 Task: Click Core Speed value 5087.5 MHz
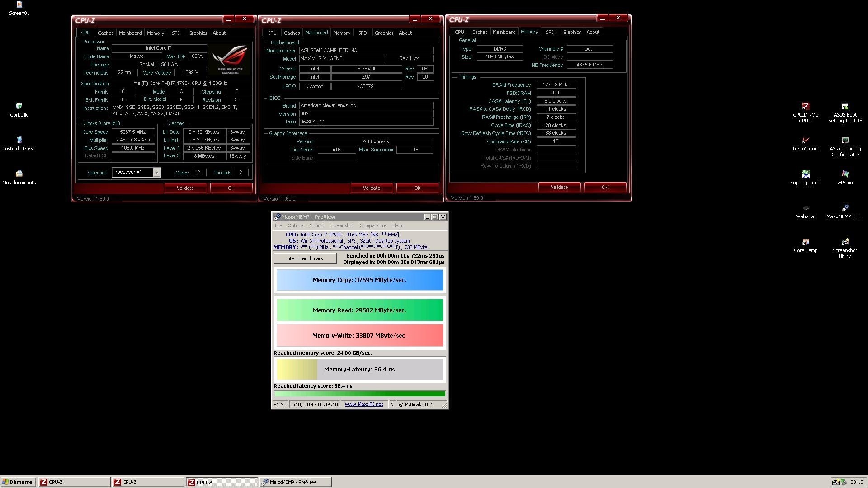point(133,132)
